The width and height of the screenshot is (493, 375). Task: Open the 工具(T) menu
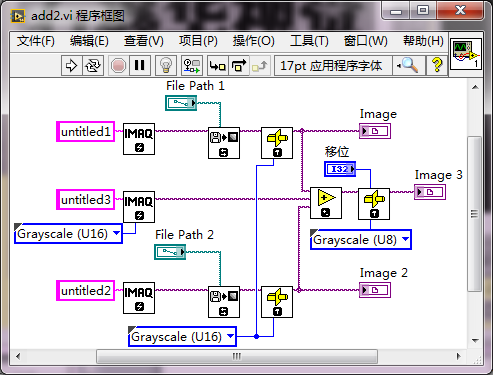pos(309,41)
